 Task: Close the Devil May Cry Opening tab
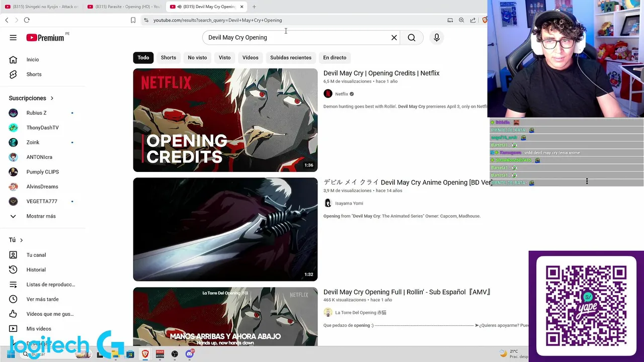(x=242, y=7)
